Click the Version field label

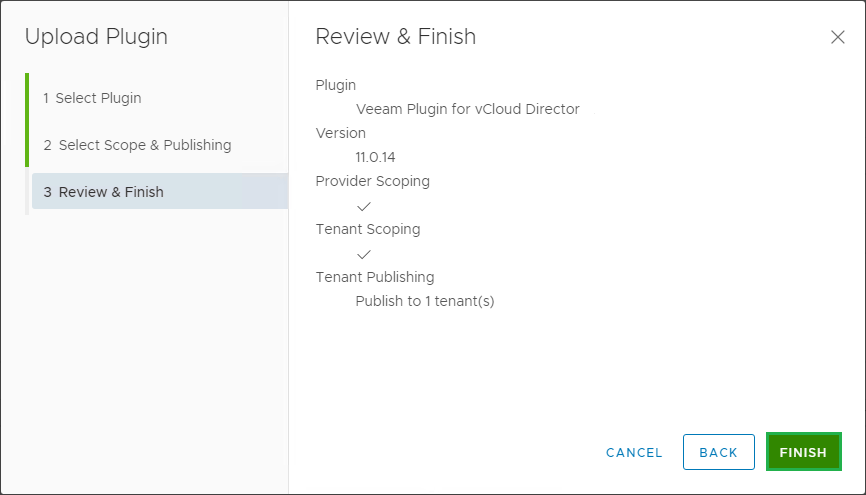[x=340, y=133]
